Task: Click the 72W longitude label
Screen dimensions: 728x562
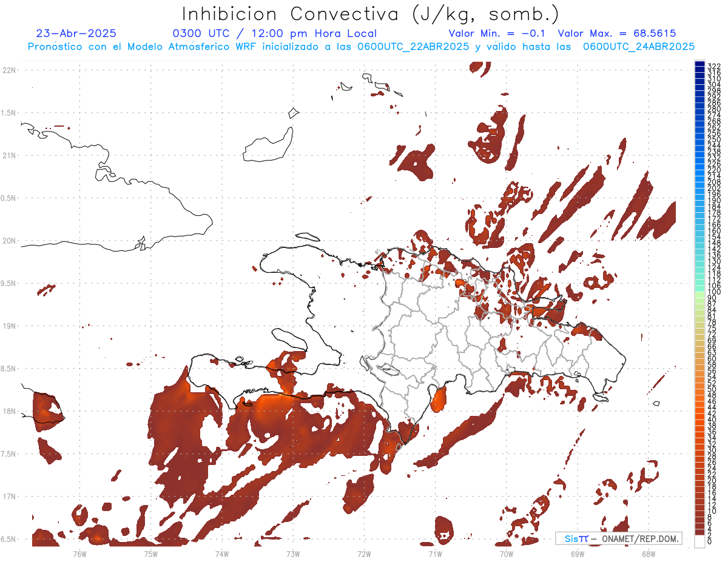Action: coord(364,553)
